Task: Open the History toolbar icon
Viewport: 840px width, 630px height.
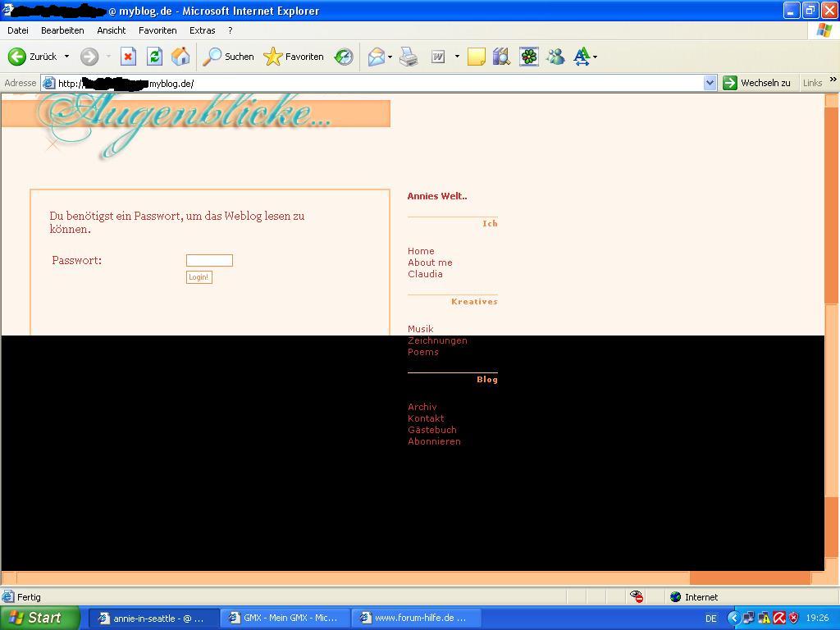Action: click(344, 57)
